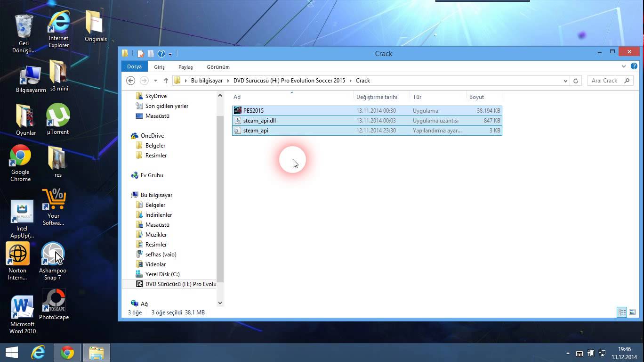Click in the Ara: Crack search field
This screenshot has width=644, height=362.
coord(604,81)
